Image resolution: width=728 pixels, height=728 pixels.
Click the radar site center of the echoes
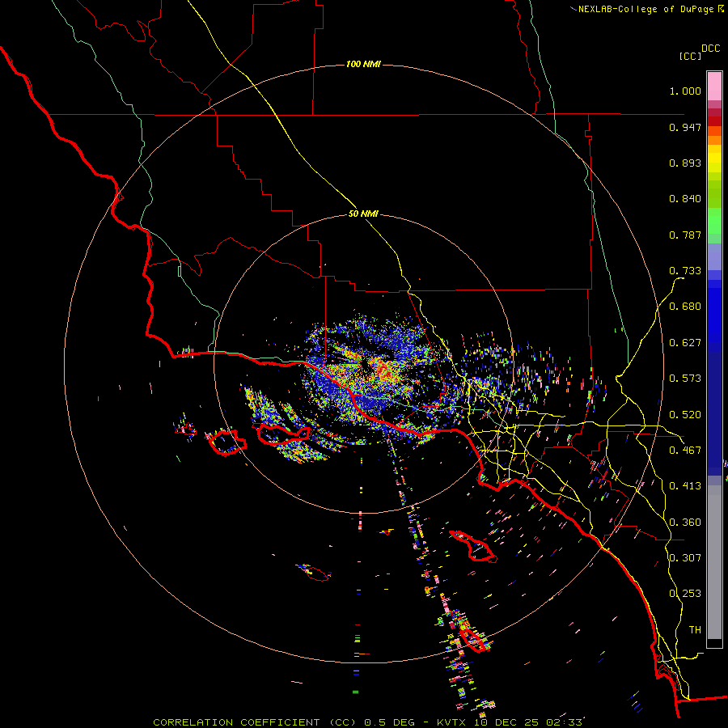(366, 366)
